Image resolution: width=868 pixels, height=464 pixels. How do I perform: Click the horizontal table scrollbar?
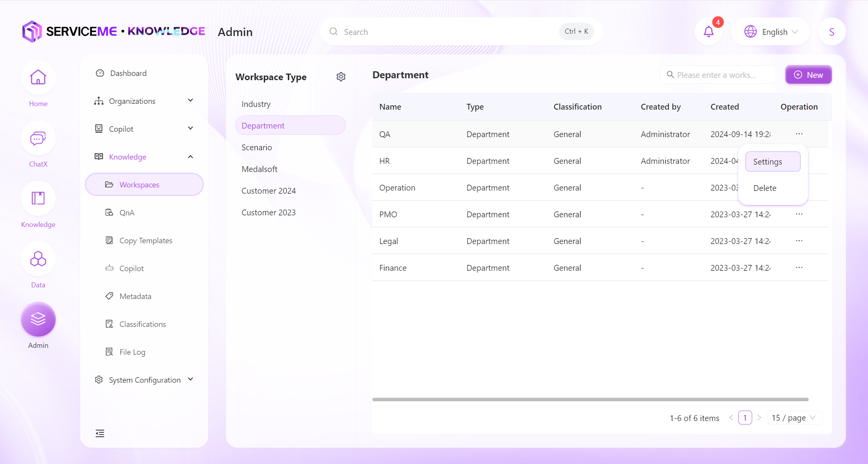click(590, 399)
